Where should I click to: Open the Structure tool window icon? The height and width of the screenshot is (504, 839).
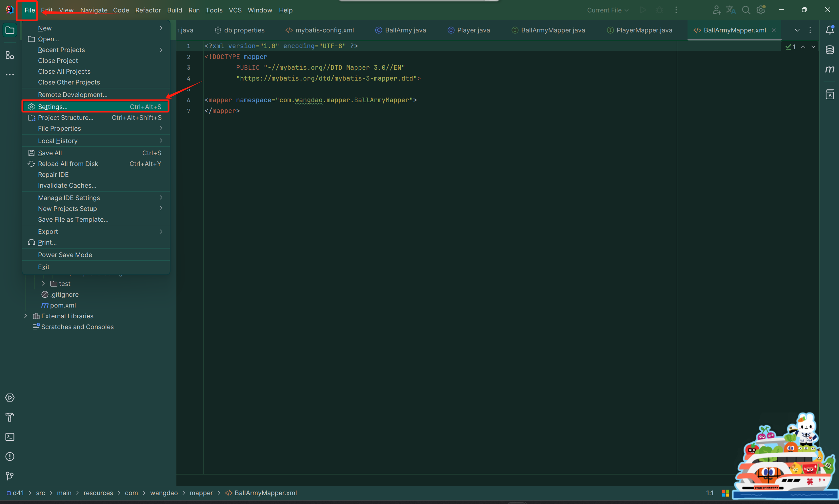point(10,55)
